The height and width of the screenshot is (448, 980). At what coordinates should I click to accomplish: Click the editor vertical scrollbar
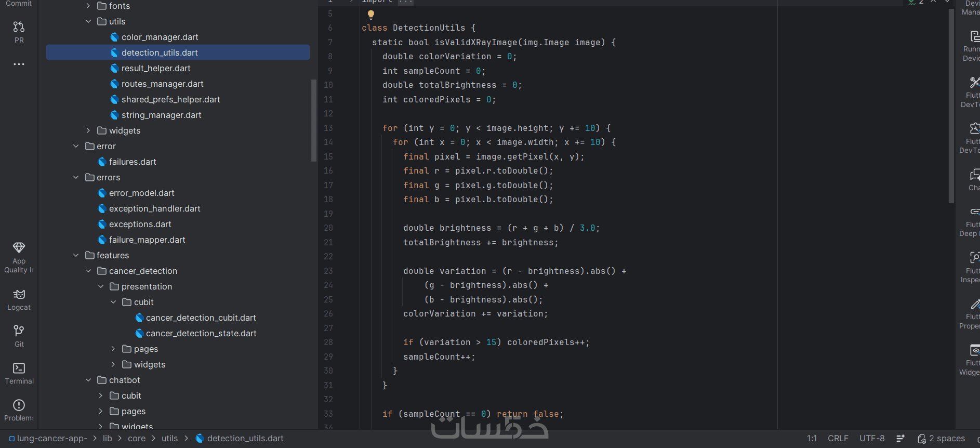(x=951, y=106)
